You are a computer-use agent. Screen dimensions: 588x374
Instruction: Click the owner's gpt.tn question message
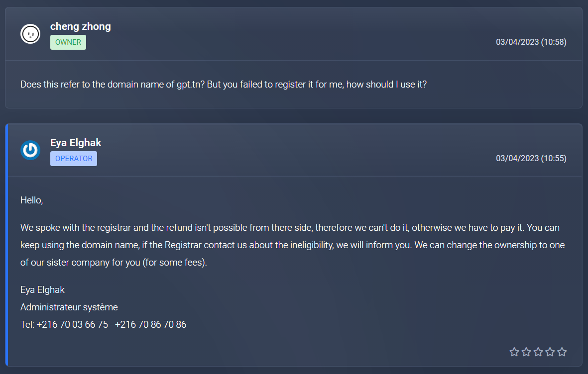point(224,84)
